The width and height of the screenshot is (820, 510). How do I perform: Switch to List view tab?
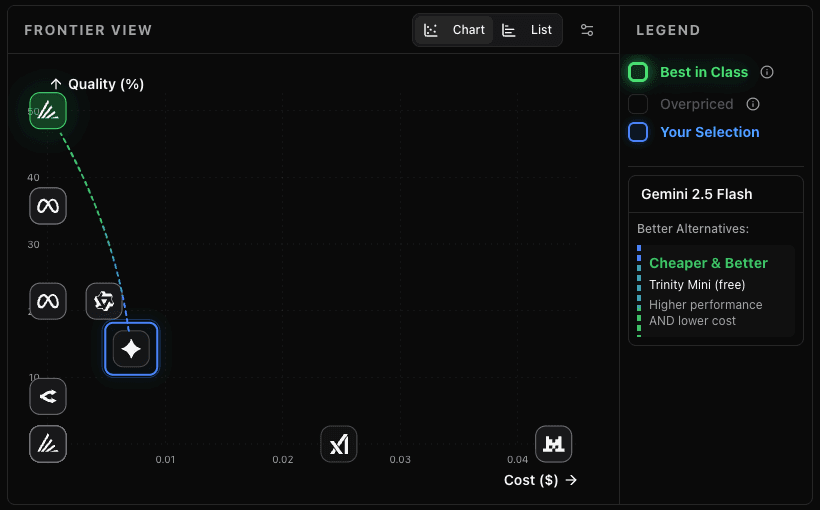[527, 30]
